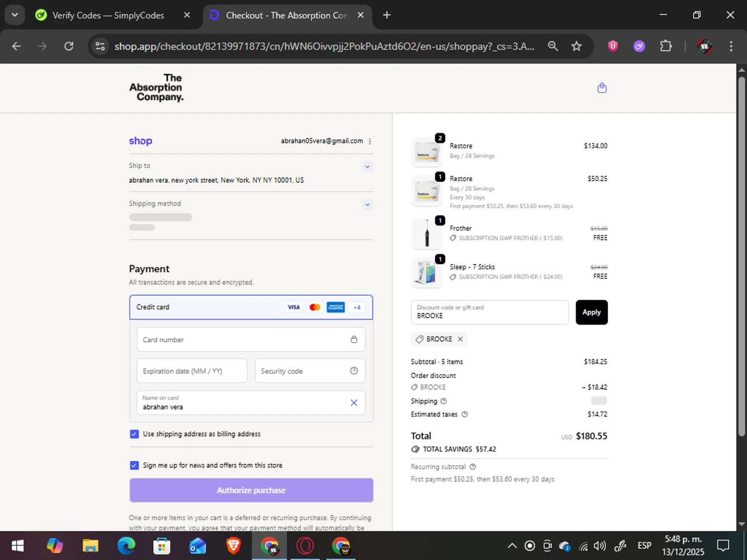Switch to the Checkout Absorption Company tab
Screen dimensions: 747x560
coord(287,15)
